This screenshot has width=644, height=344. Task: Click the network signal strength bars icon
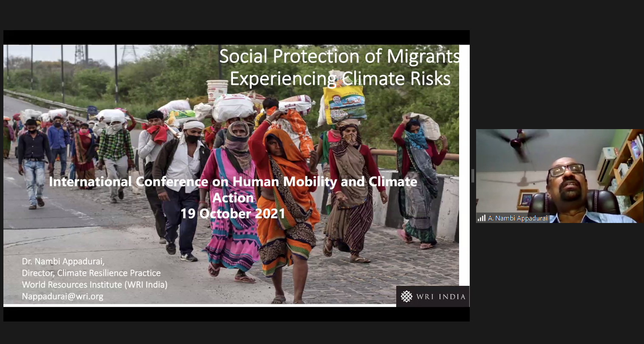click(481, 218)
